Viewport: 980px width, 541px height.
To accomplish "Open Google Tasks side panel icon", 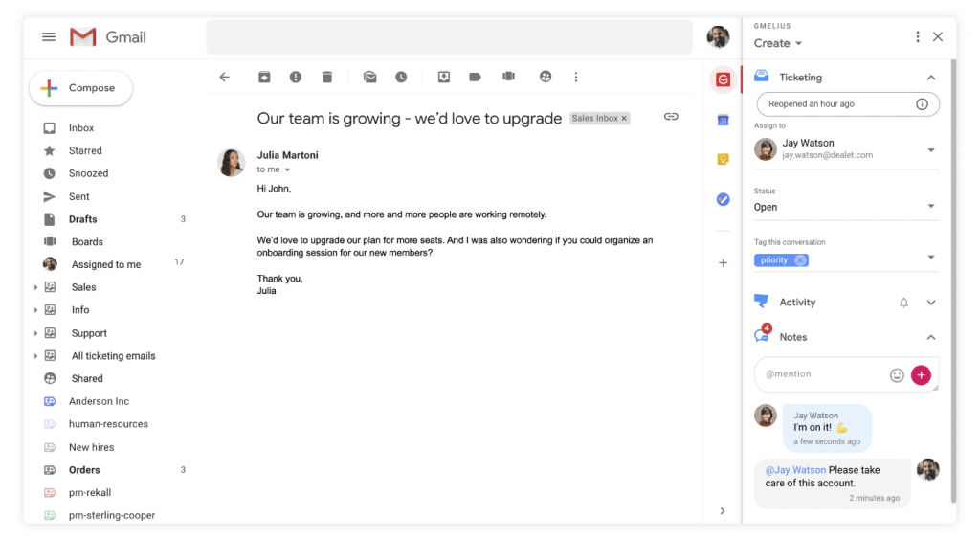I will pos(724,199).
